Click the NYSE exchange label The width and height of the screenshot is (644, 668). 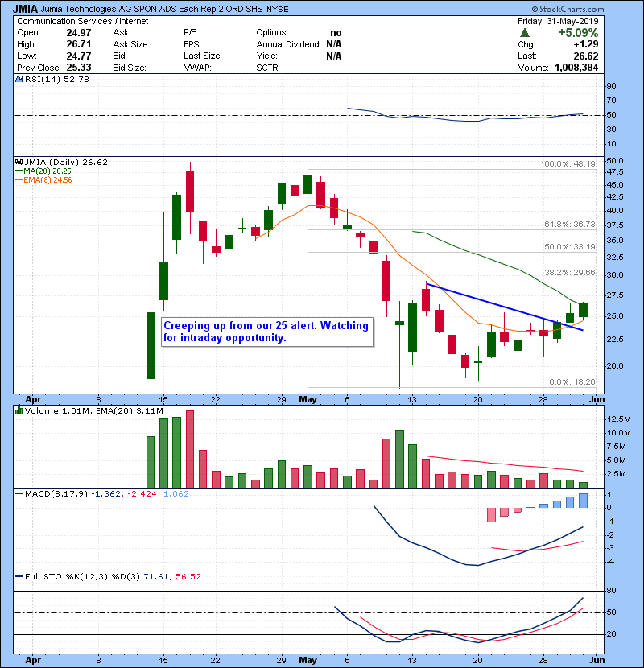coord(277,10)
